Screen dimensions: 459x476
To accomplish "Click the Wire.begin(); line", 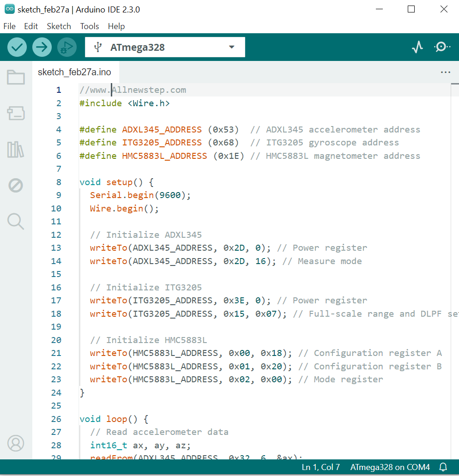I will (124, 209).
